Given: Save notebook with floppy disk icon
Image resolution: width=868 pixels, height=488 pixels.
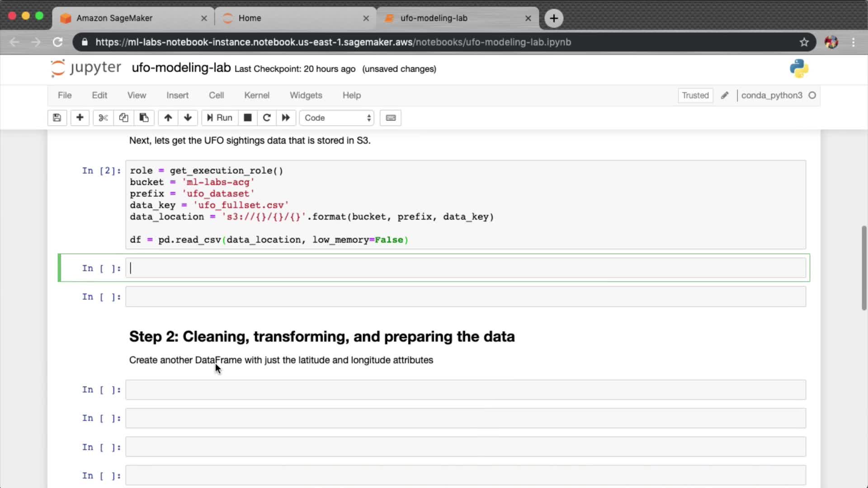Looking at the screenshot, I should pos(57,118).
